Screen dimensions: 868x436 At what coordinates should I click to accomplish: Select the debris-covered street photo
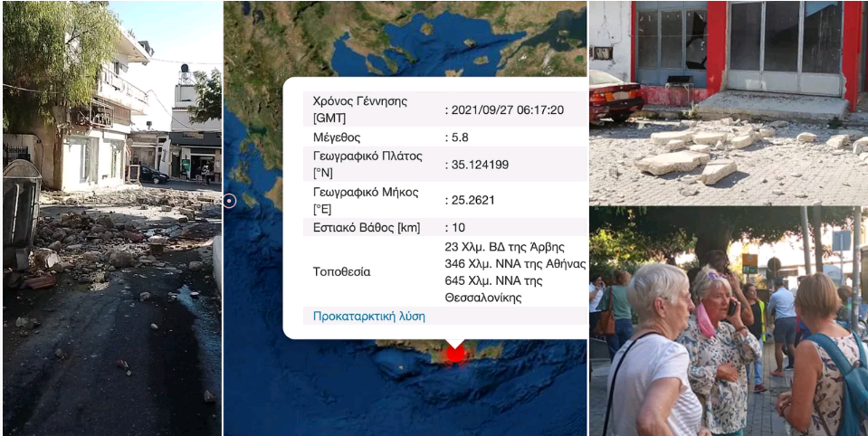point(112,218)
